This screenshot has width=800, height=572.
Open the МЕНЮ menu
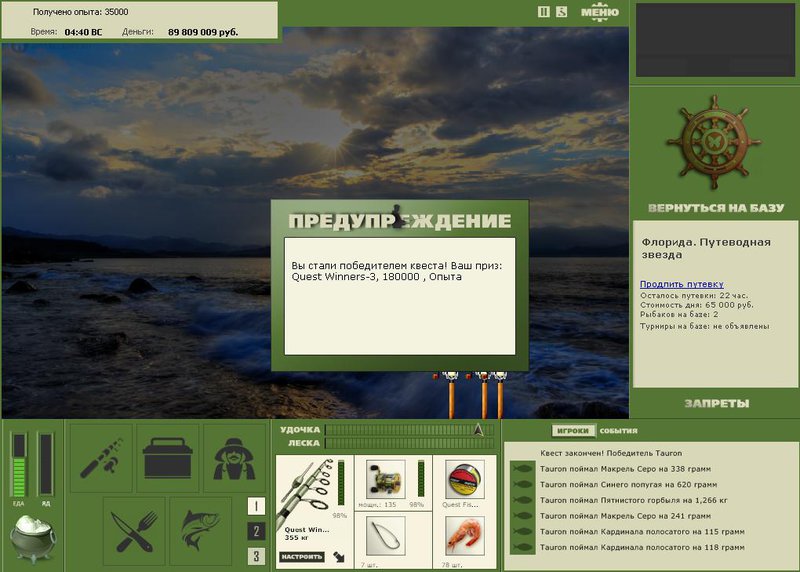600,12
